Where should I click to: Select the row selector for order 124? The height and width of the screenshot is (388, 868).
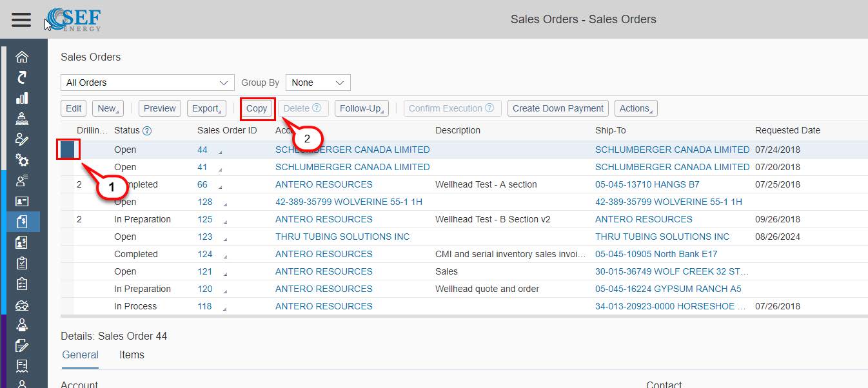tap(67, 254)
